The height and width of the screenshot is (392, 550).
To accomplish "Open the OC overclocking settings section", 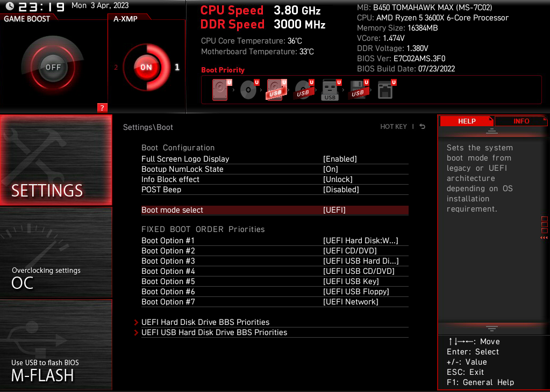I will [x=56, y=252].
